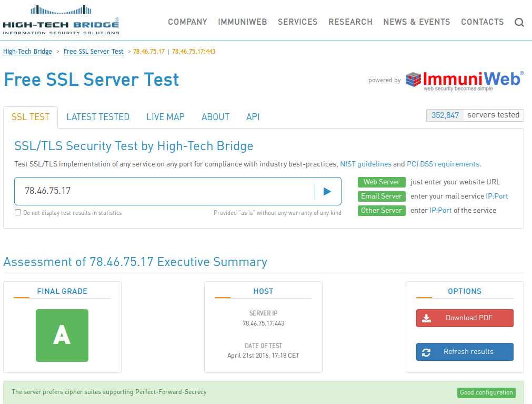Click the Other Server label button

382,211
